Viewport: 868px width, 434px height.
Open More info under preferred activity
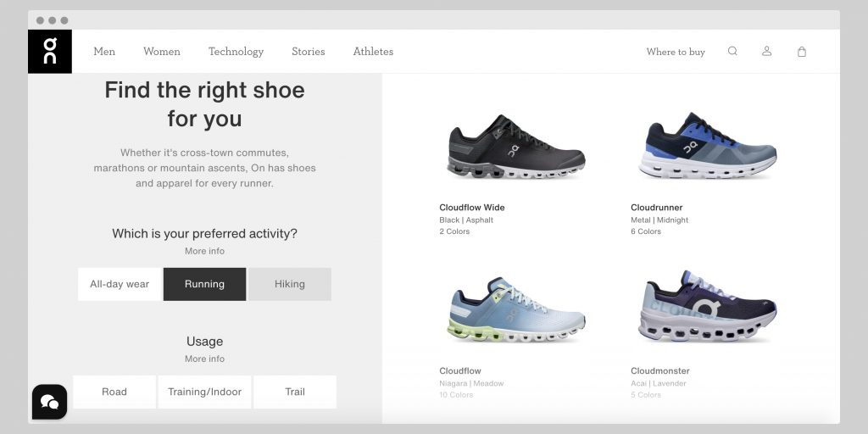205,251
